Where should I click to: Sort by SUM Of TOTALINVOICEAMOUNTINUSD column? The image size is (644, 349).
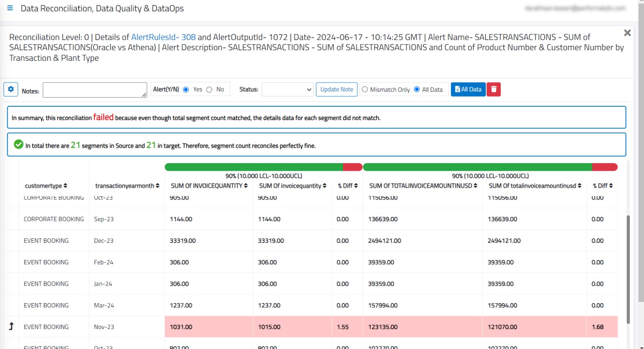[x=475, y=186]
